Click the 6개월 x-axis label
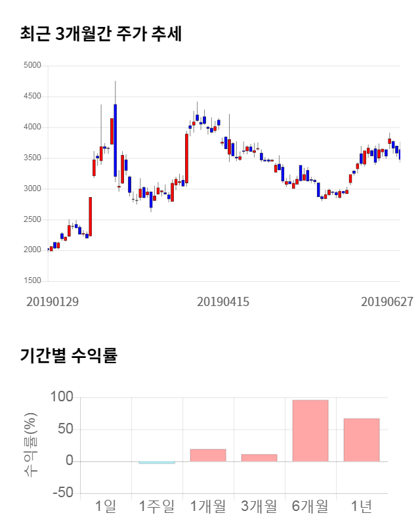This screenshot has height=532, width=420. (310, 506)
